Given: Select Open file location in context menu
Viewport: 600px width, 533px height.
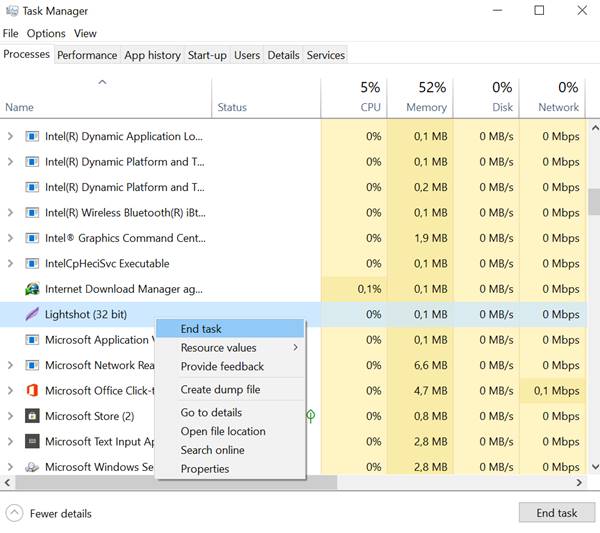Looking at the screenshot, I should [223, 432].
